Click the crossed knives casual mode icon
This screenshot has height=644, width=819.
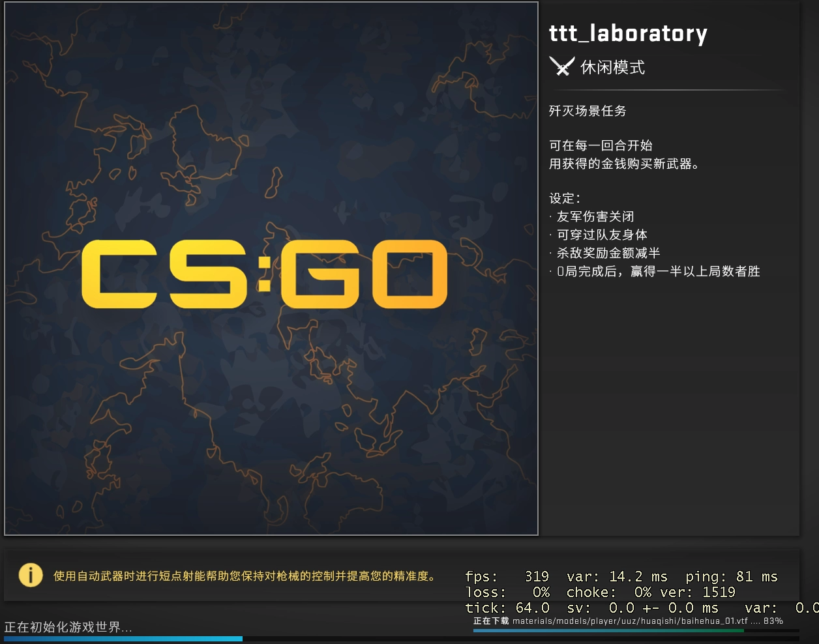point(561,66)
